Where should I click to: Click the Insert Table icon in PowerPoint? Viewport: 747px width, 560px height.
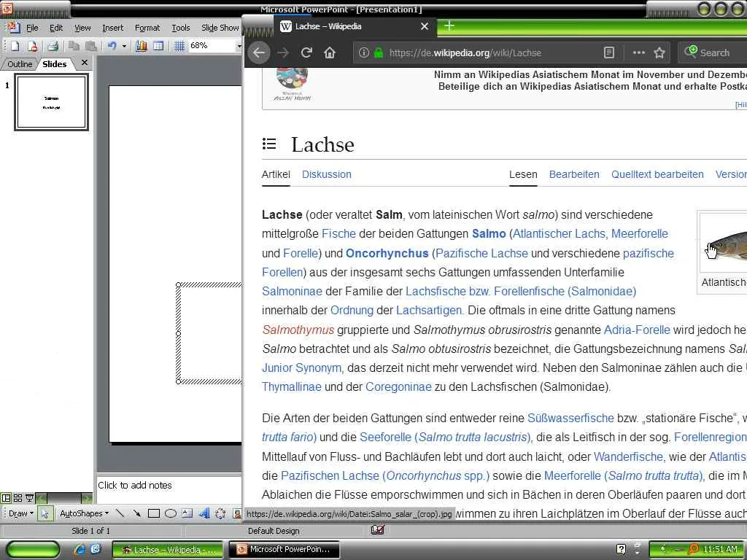coord(158,46)
